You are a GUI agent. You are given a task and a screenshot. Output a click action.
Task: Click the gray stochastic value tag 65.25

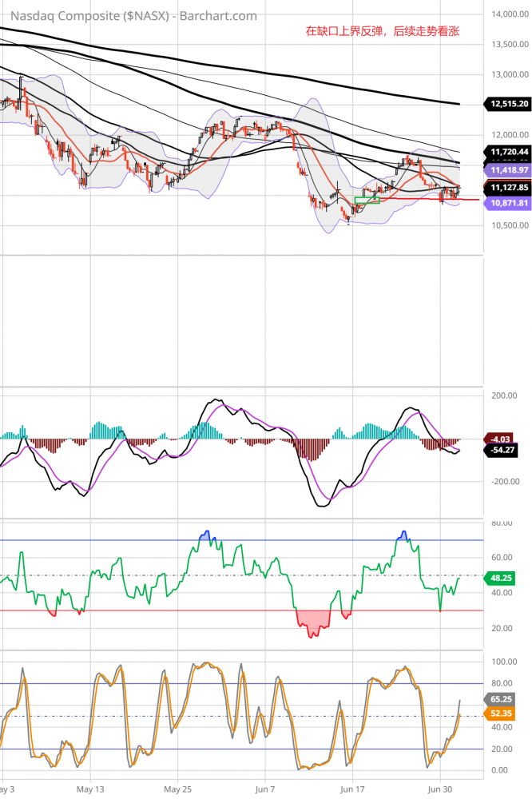[x=500, y=698]
